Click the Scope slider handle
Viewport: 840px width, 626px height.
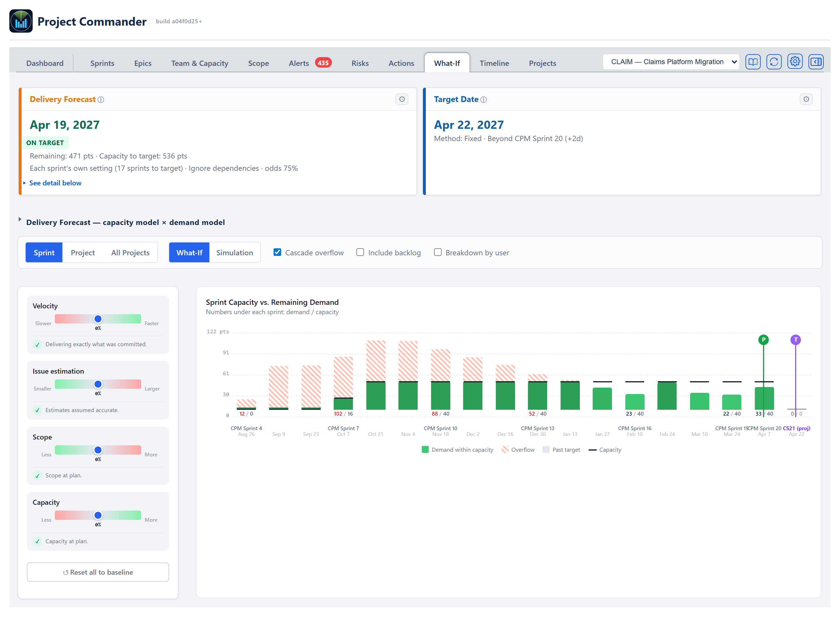point(98,450)
